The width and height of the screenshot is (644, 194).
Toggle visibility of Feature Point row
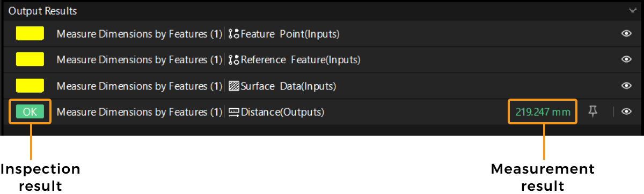(626, 34)
